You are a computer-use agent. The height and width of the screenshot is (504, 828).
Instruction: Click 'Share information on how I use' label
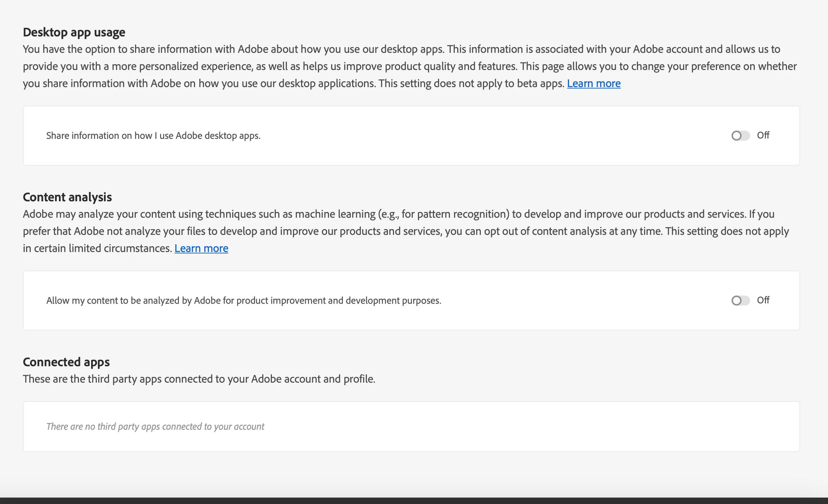(153, 136)
